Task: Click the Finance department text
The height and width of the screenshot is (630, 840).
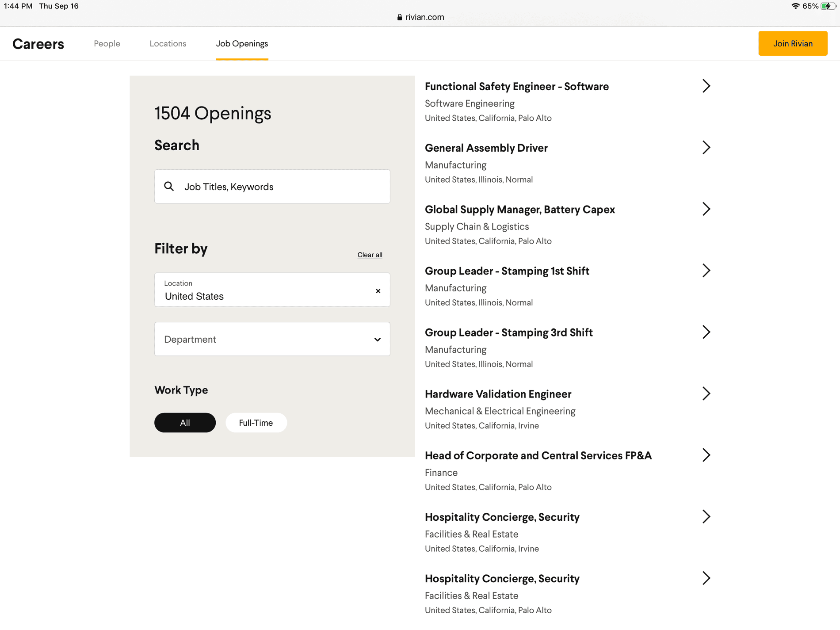Action: click(441, 473)
